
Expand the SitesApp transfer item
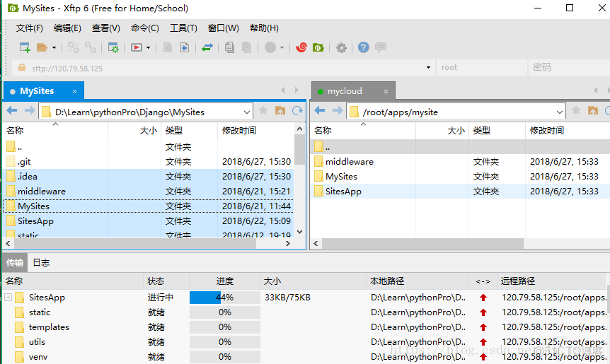(x=8, y=297)
